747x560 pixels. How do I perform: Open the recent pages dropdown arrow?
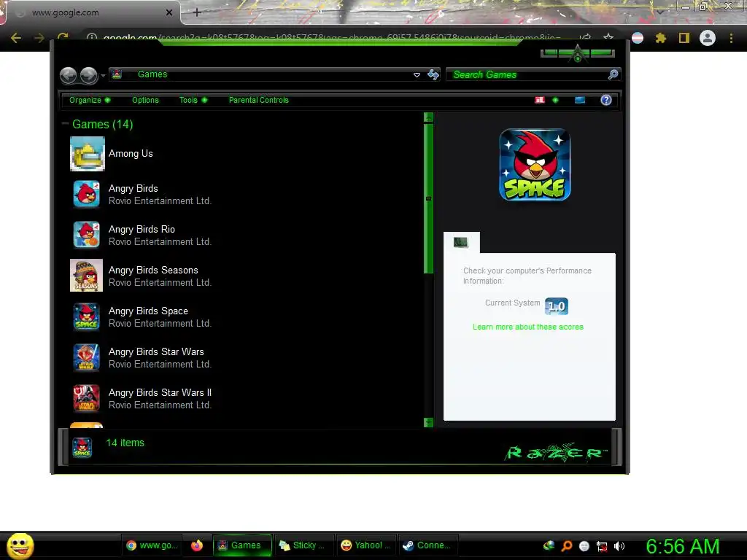pyautogui.click(x=103, y=76)
